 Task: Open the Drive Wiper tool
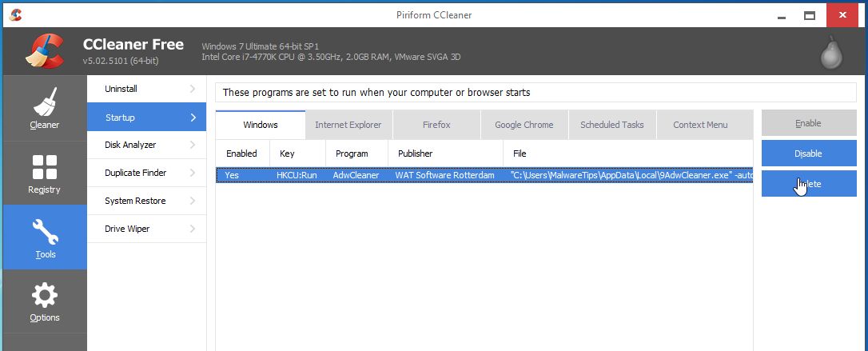point(147,229)
